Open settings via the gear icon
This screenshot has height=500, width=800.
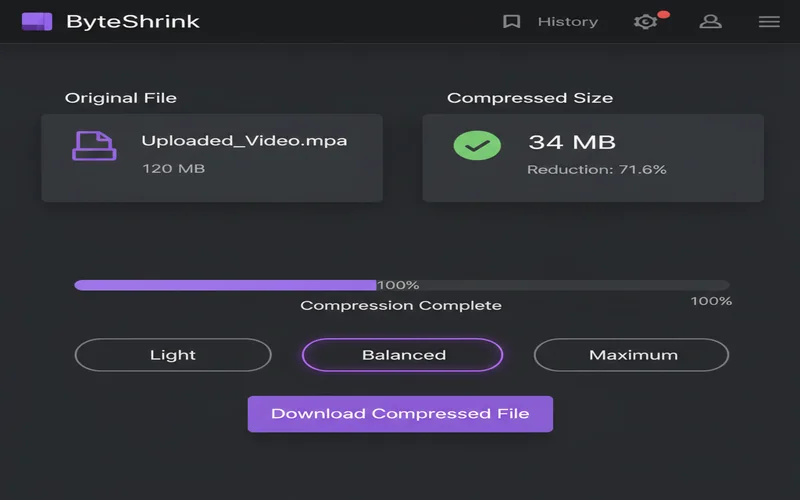(645, 21)
